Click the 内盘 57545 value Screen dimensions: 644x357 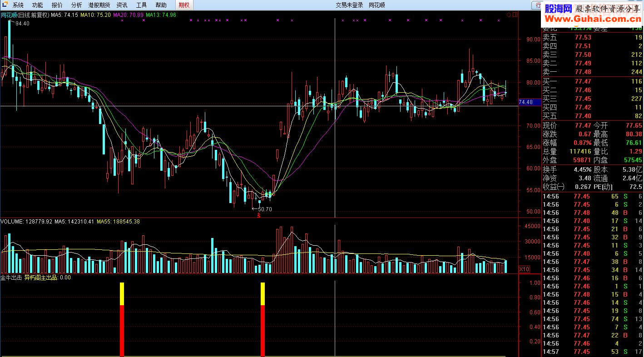point(633,160)
